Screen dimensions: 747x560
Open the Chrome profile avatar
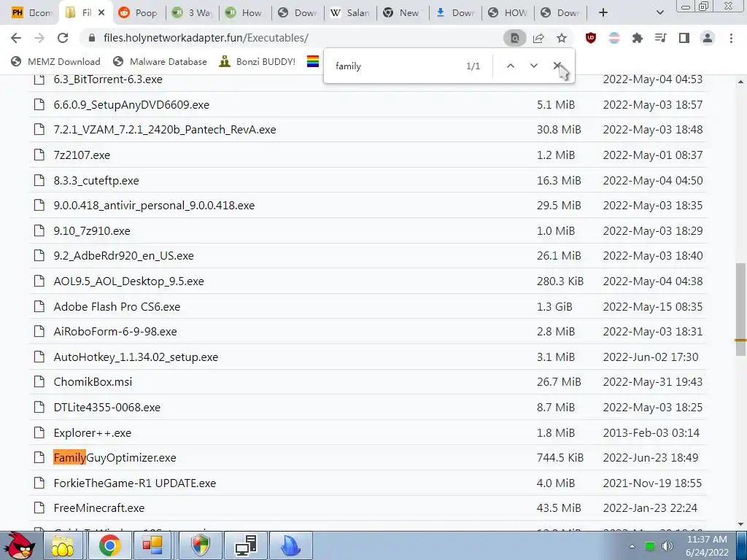tap(708, 38)
